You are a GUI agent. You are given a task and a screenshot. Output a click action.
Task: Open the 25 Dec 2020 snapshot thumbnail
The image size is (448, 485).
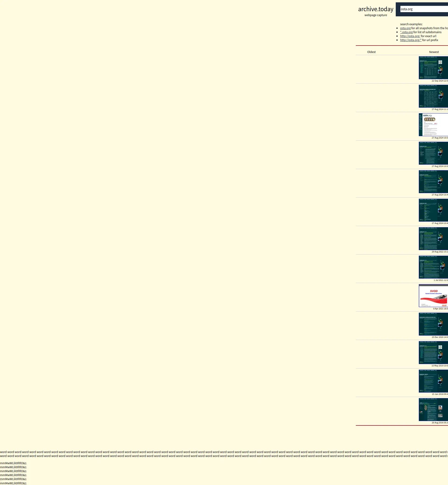[x=433, y=324]
